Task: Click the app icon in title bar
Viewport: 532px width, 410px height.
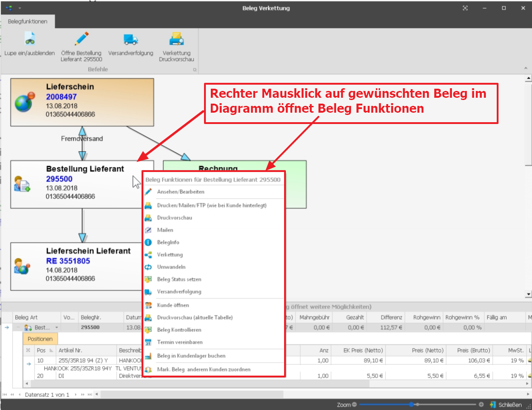Action: (x=9, y=8)
